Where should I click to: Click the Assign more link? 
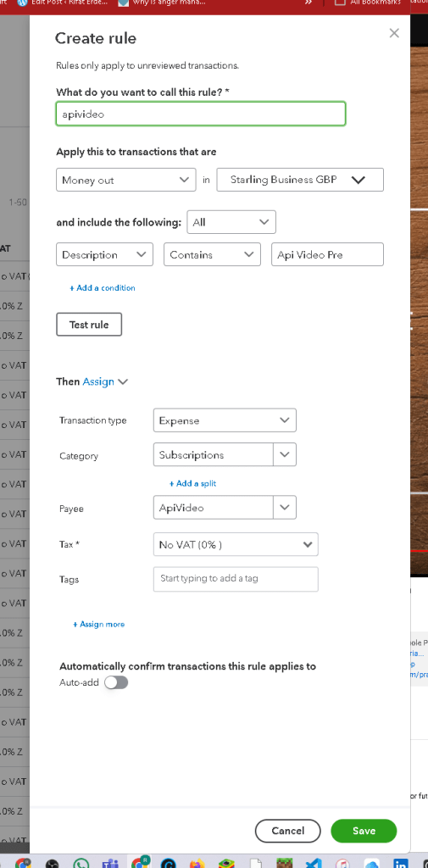click(99, 624)
